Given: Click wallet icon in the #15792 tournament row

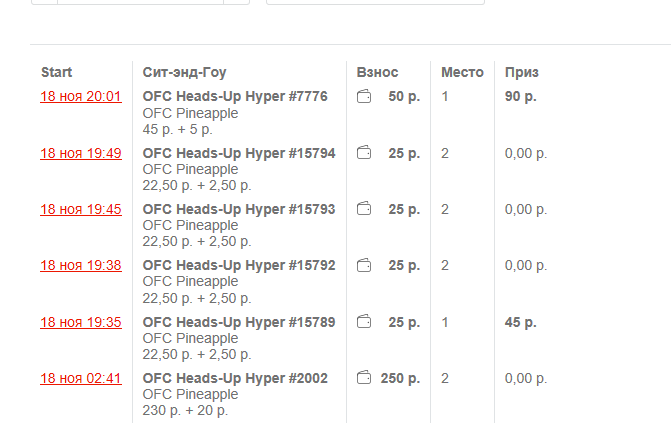Looking at the screenshot, I should pos(365,265).
